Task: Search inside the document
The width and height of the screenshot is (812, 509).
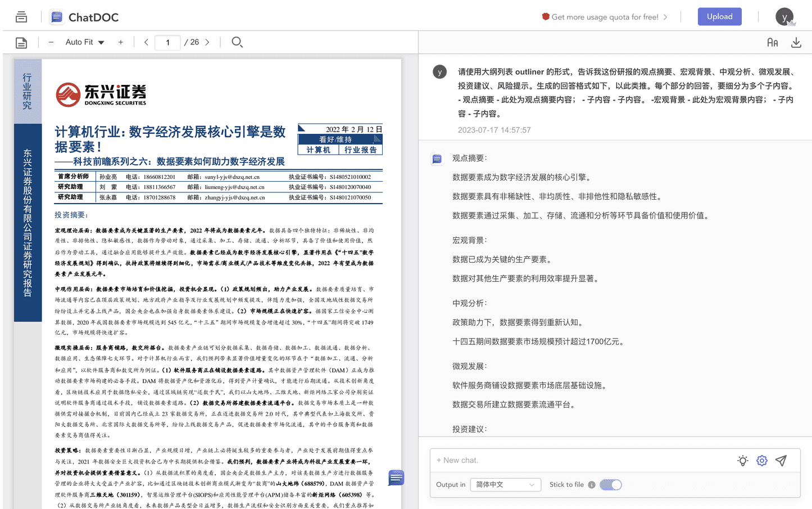Action: 237,42
